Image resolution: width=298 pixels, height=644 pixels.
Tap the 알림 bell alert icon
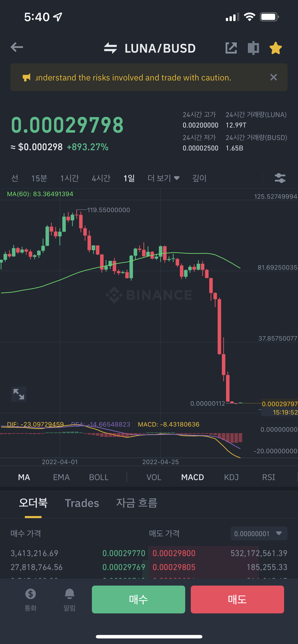(x=70, y=599)
